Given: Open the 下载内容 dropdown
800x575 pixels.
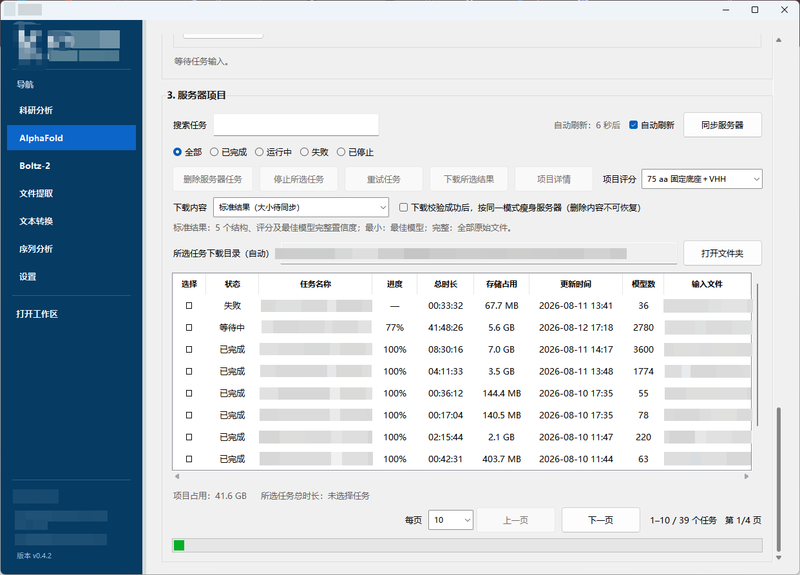Looking at the screenshot, I should click(301, 207).
